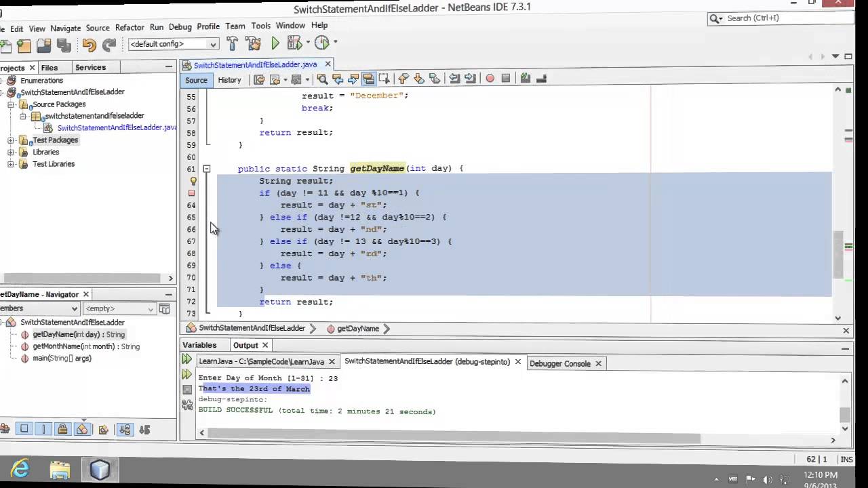Screen dimensions: 868x488
Task: Find previous occurrence in editor
Action: click(x=338, y=79)
